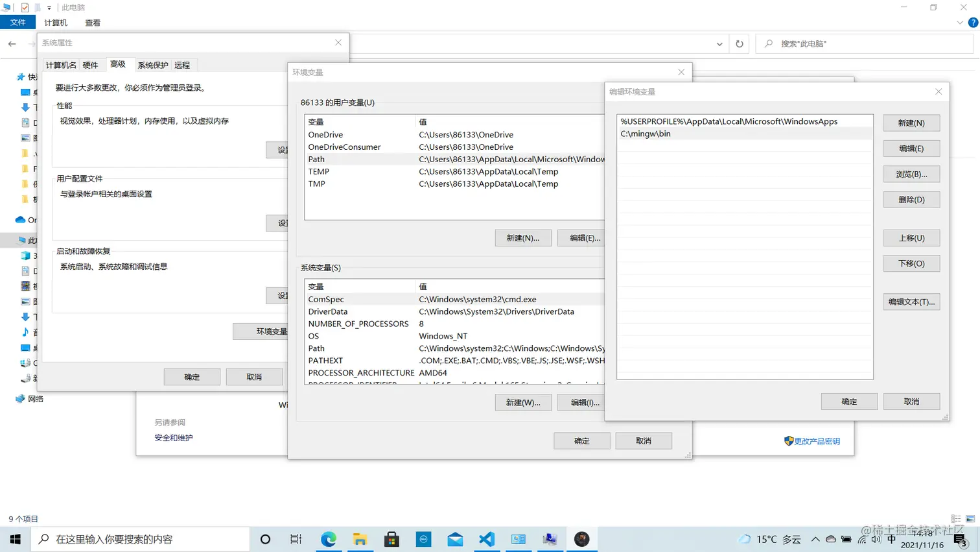
Task: Expand the address bar history dropdown
Action: pyautogui.click(x=719, y=44)
